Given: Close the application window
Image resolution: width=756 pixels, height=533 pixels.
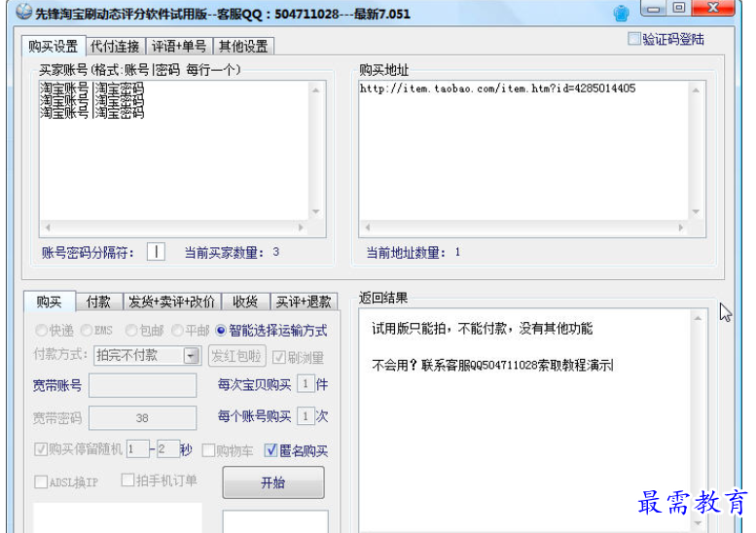Looking at the screenshot, I should tap(713, 8).
